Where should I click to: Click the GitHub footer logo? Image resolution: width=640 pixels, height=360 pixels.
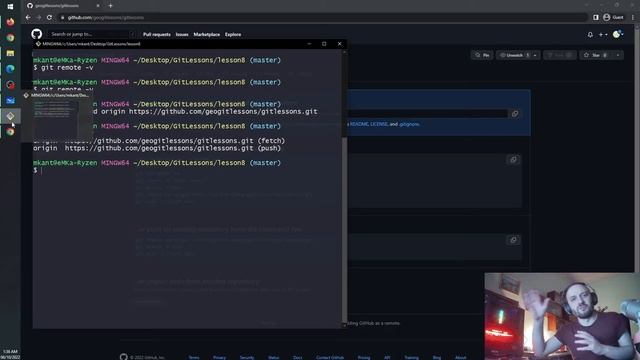click(x=123, y=357)
